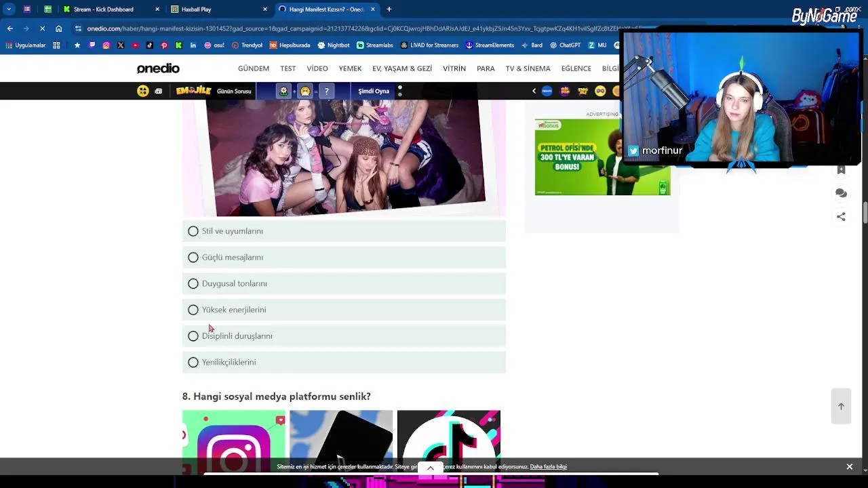
Task: Open the Uygulamalar apps grid
Action: 26,45
